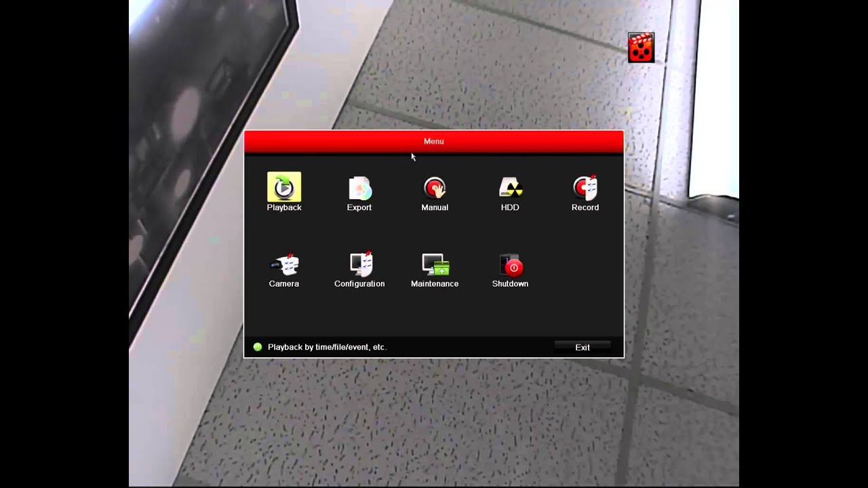Click the Maintenance text label

pyautogui.click(x=435, y=284)
